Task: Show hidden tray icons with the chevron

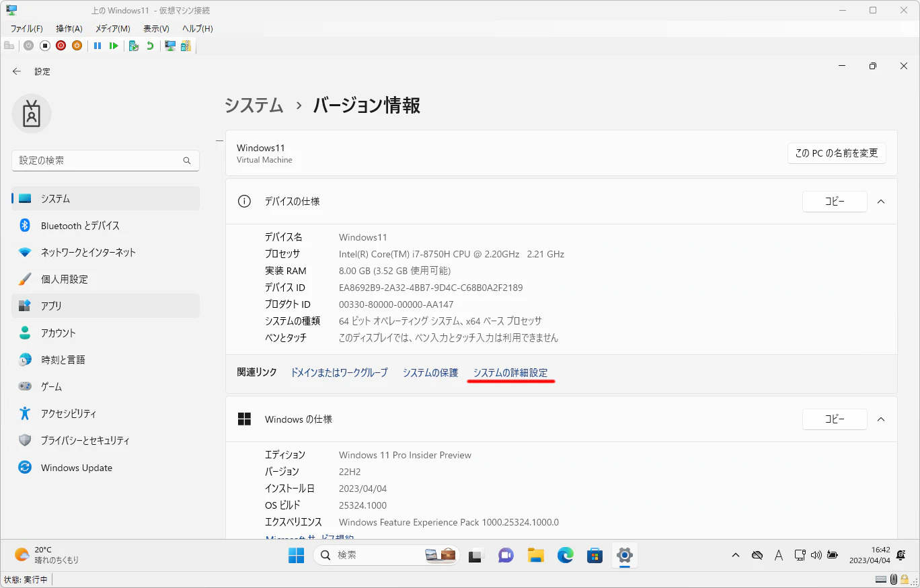Action: coord(736,555)
